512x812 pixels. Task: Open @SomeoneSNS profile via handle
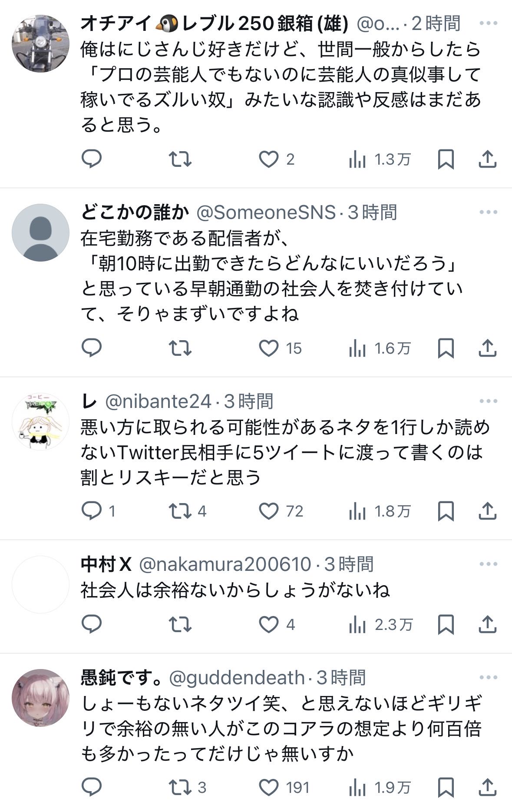tap(266, 212)
